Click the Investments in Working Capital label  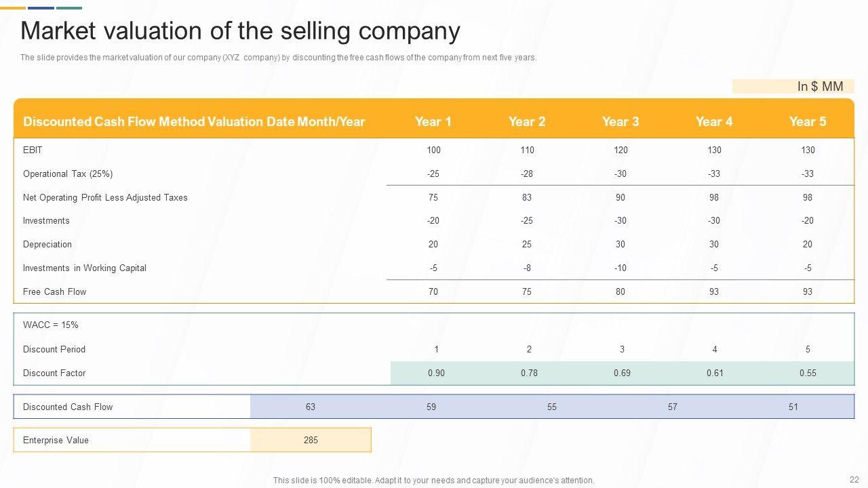[x=85, y=268]
